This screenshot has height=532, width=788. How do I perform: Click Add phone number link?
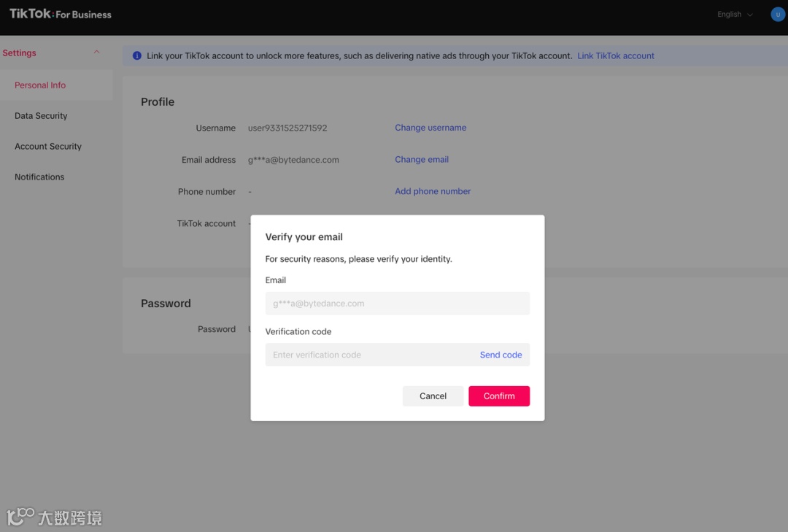click(x=433, y=191)
